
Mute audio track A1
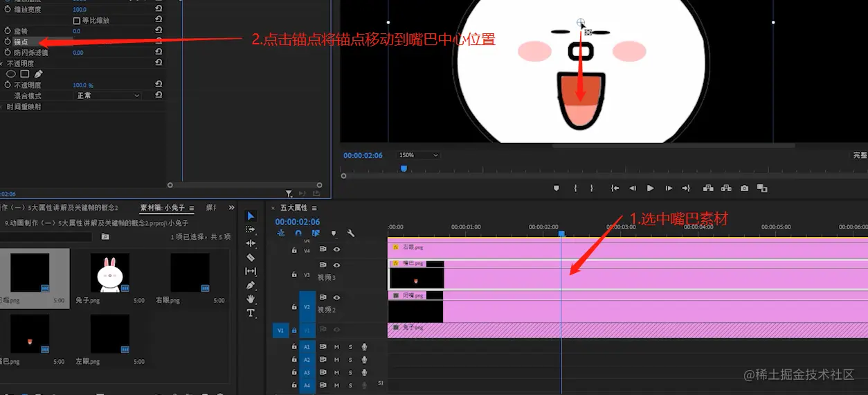point(336,346)
